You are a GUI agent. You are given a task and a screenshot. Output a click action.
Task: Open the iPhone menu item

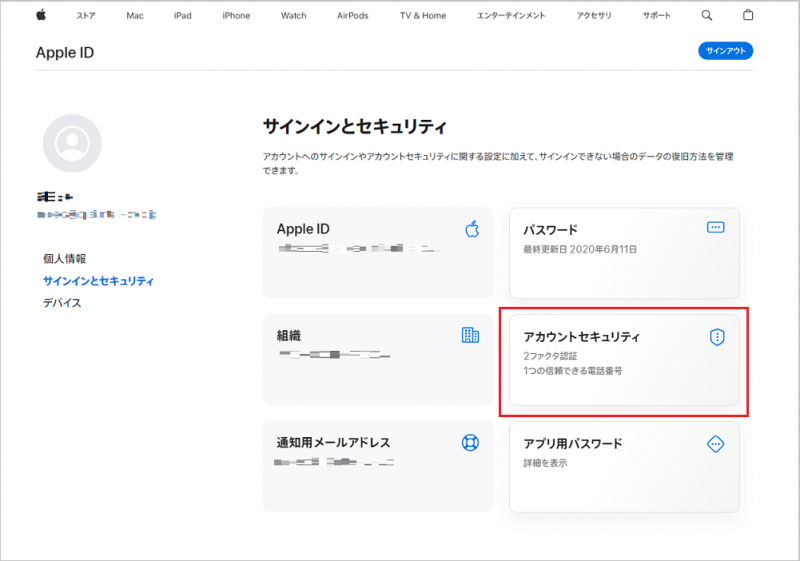[236, 15]
